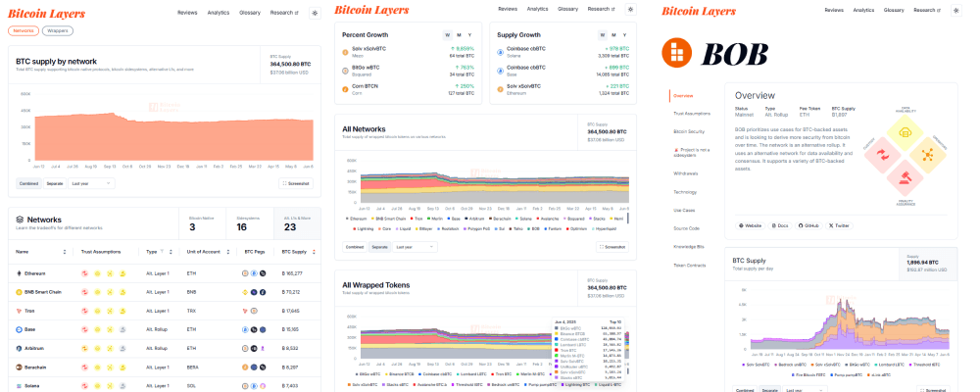The width and height of the screenshot is (980, 392).
Task: Click the Arbitrum logo icon in the Networks table
Action: (19, 348)
